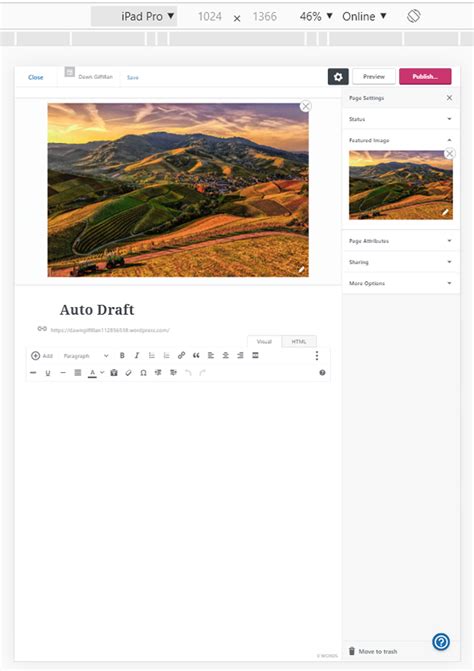Viewport: 474px width, 671px height.
Task: Select the sidebar featured image thumbnail
Action: point(401,185)
